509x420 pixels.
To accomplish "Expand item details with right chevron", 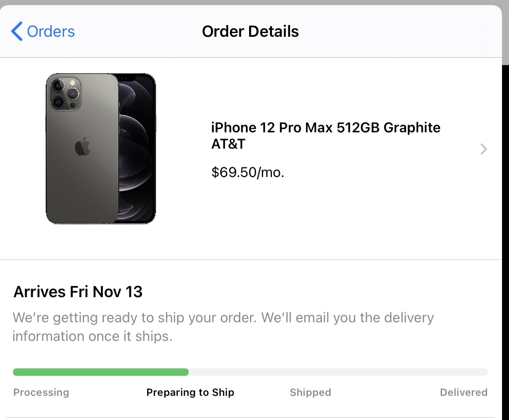I will 483,149.
